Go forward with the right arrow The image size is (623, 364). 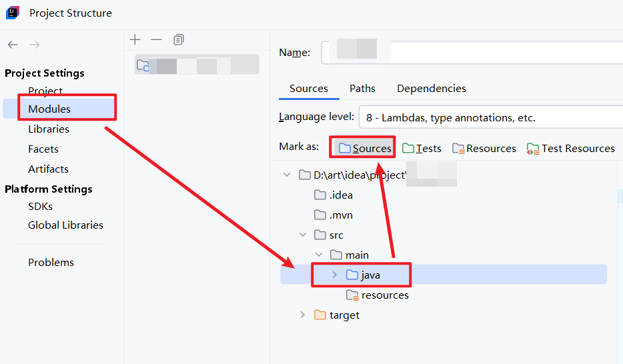click(x=35, y=45)
